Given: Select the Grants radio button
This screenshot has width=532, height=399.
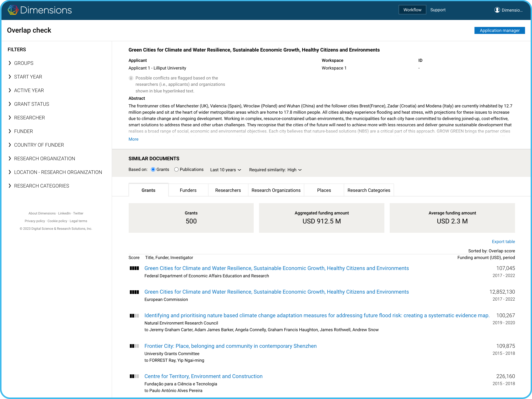Looking at the screenshot, I should [x=153, y=170].
